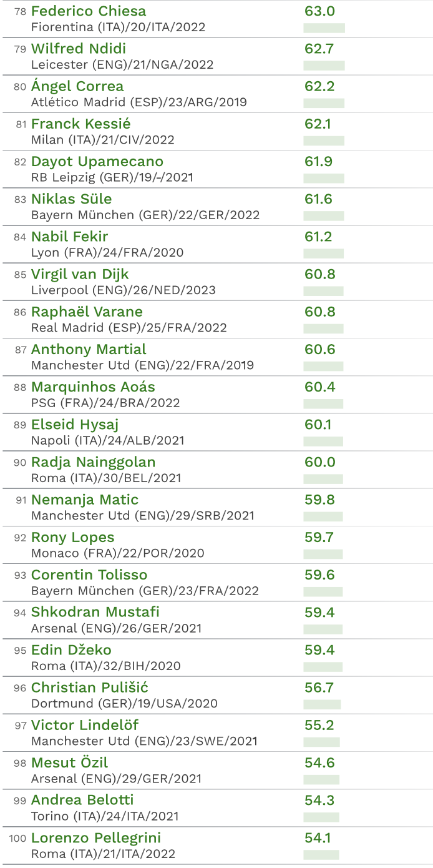Click Federico Chiesa's 63.0 value bar

324,28
